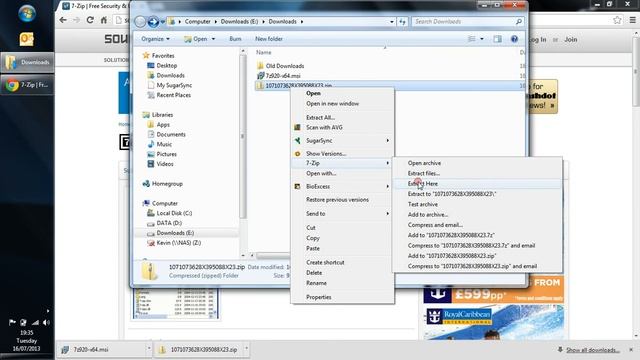Open the view options dropdown arrow
640x360 pixels.
coord(482,39)
